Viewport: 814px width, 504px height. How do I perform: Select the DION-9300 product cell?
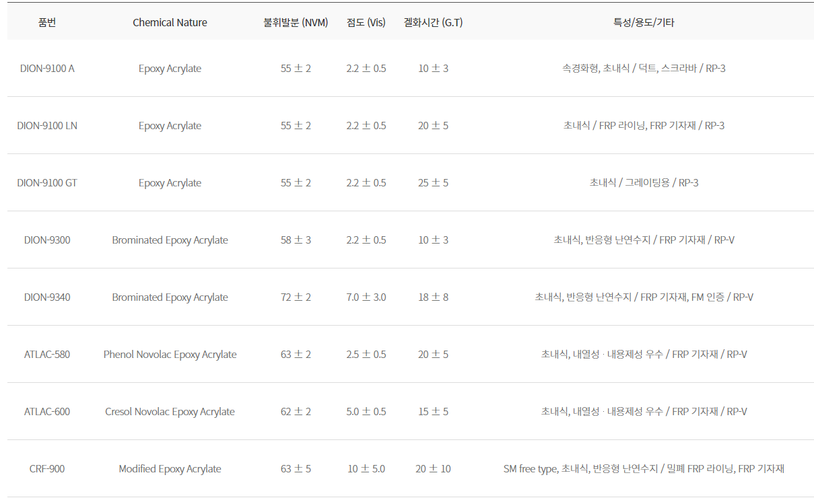[x=47, y=240]
